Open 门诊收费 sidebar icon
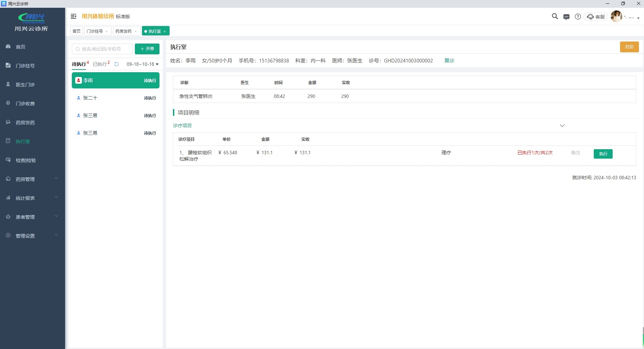The height and width of the screenshot is (349, 644). 8,103
